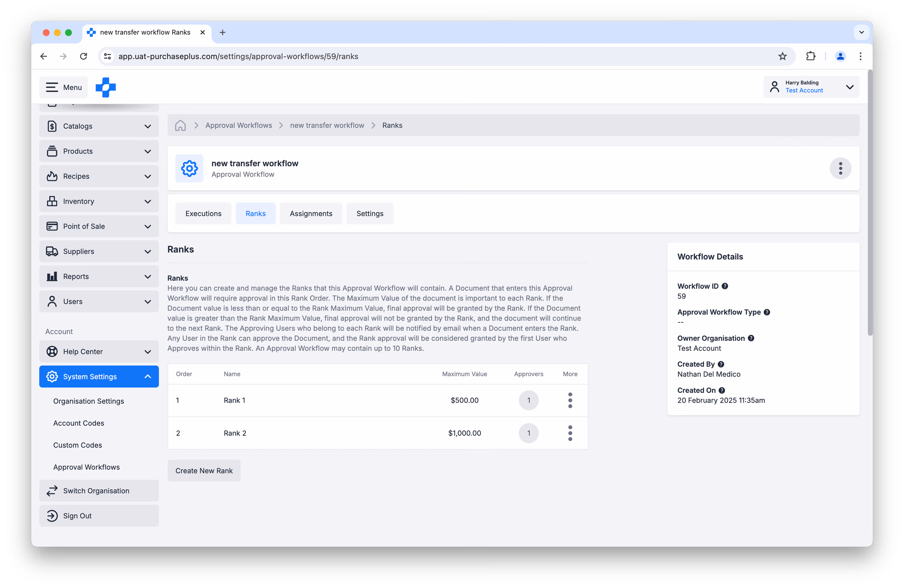Open More options for Rank 1

pos(570,400)
